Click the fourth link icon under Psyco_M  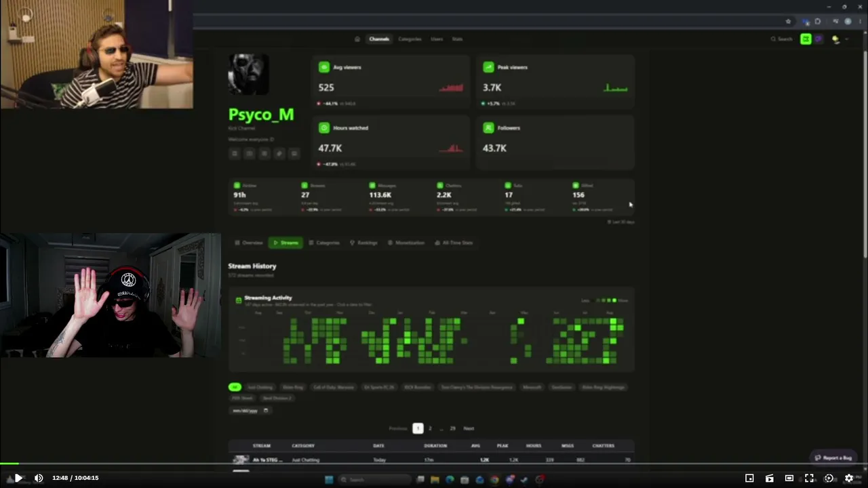point(279,154)
